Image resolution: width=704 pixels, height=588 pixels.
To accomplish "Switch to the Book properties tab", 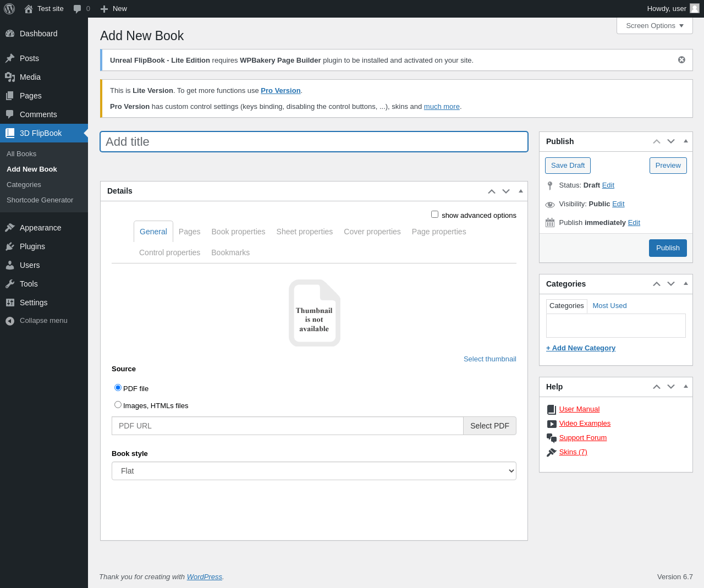I will [x=238, y=232].
